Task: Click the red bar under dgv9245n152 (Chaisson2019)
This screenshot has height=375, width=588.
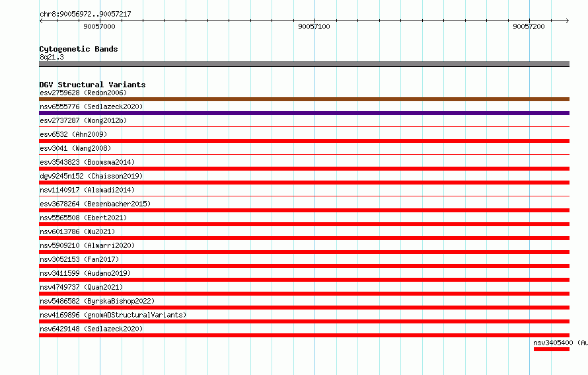Action: click(304, 183)
